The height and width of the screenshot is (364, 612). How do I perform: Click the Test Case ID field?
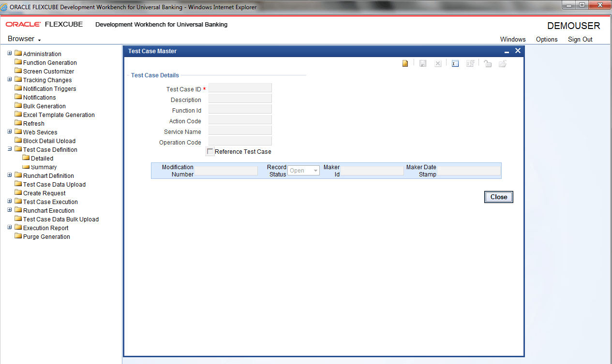coord(240,88)
